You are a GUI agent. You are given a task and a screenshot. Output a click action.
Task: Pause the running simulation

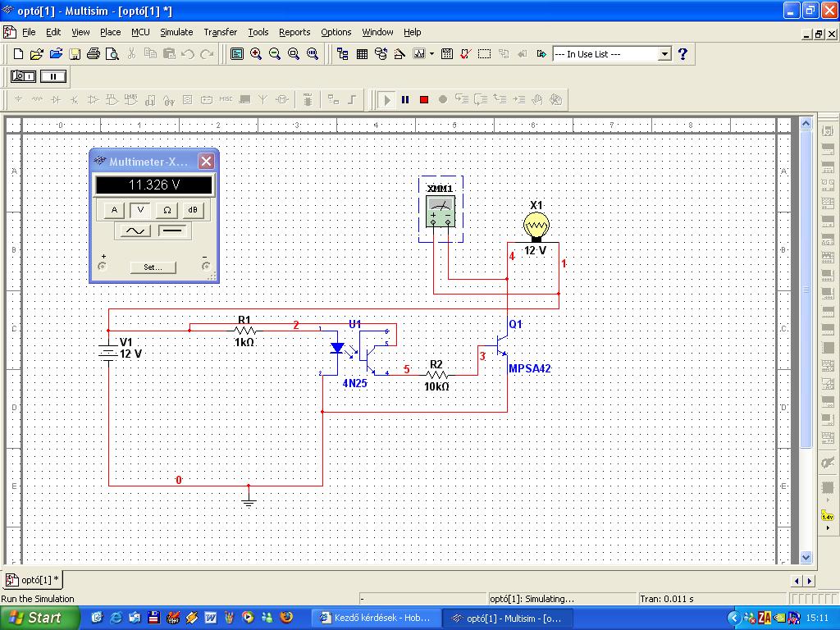[405, 100]
